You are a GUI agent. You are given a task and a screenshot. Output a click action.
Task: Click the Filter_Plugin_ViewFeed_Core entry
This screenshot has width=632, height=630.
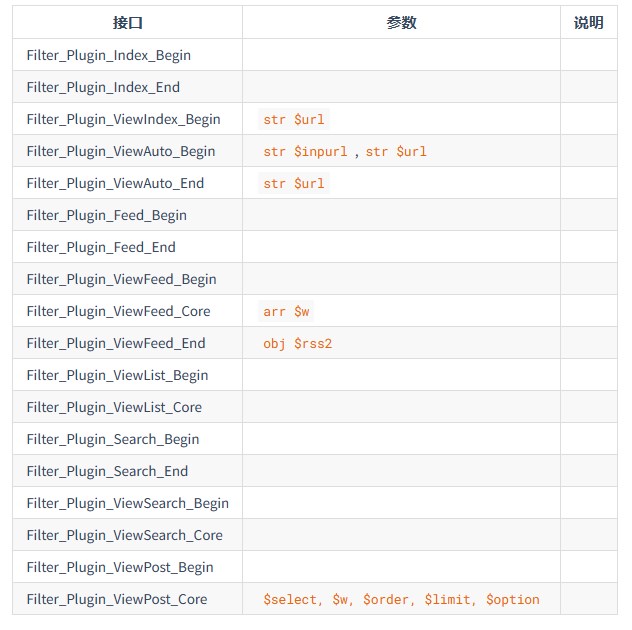(x=118, y=311)
